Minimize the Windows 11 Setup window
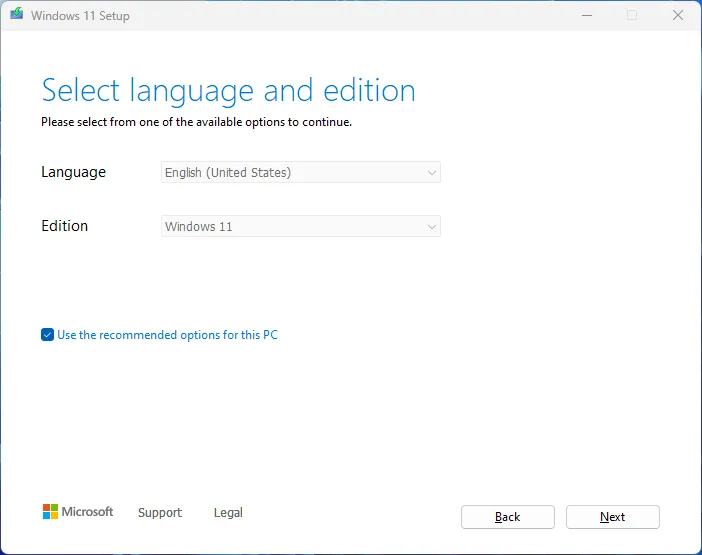The image size is (702, 555). (585, 15)
